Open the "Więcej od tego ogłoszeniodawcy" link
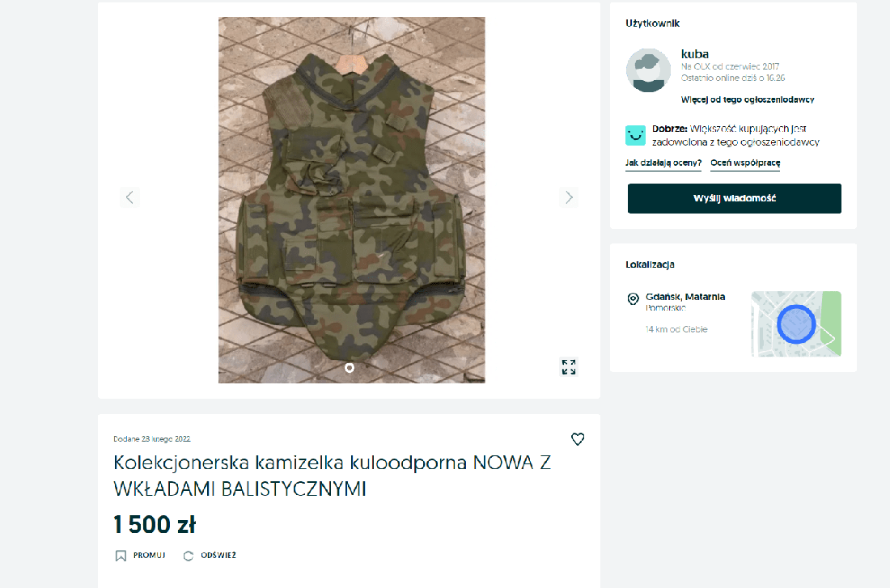 pos(747,99)
